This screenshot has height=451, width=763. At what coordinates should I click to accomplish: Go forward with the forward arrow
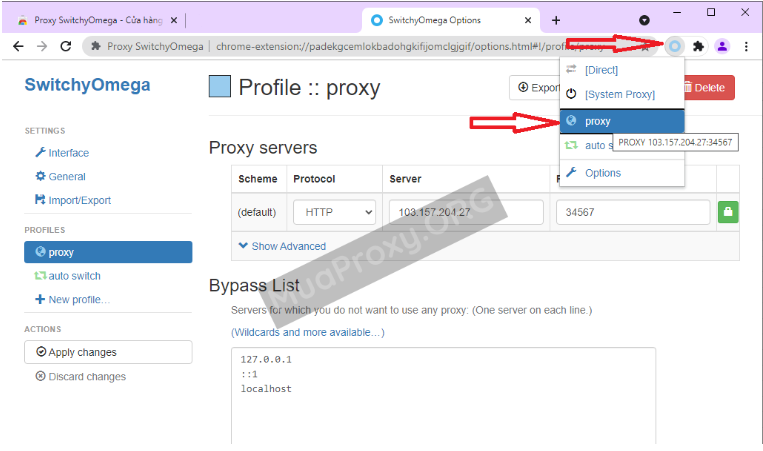(x=42, y=46)
